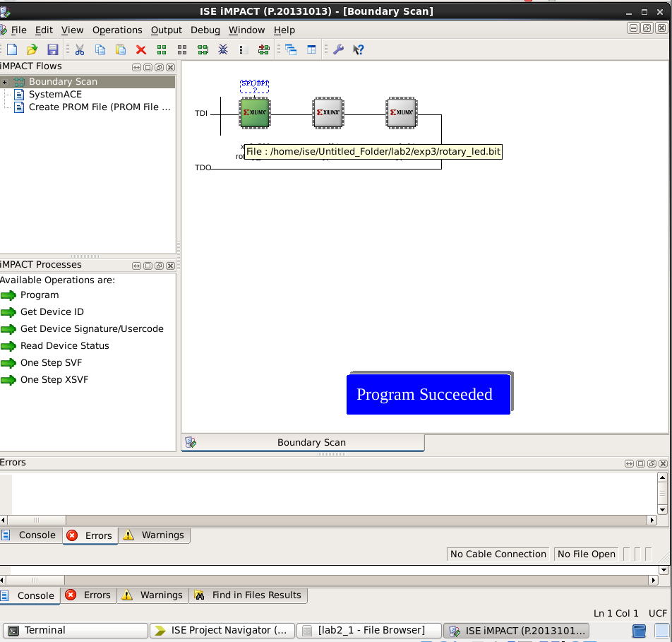Click the green arrow beside Get Device ID
The width and height of the screenshot is (672, 642).
(x=8, y=312)
